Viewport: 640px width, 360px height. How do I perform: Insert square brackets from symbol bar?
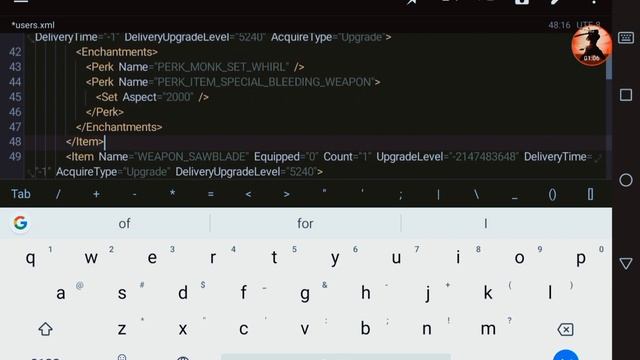pyautogui.click(x=590, y=194)
